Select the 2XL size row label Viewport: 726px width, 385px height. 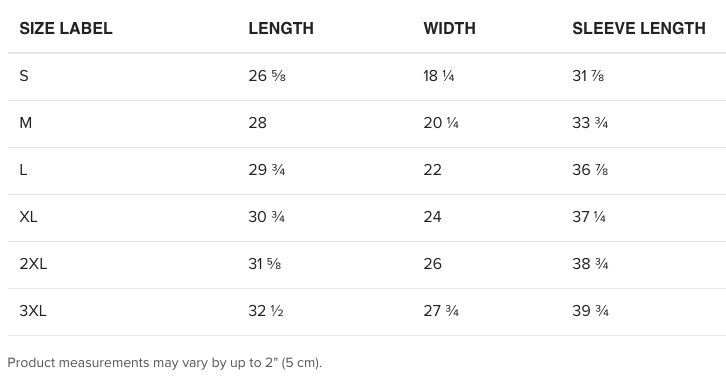[33, 264]
